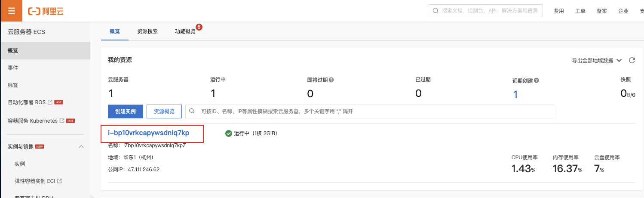The image size is (644, 198).
Task: Click the green 运行中 status icon
Action: click(228, 133)
